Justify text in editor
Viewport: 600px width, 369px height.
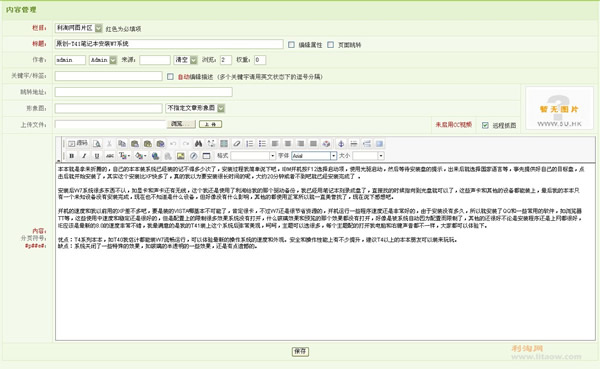click(x=313, y=144)
